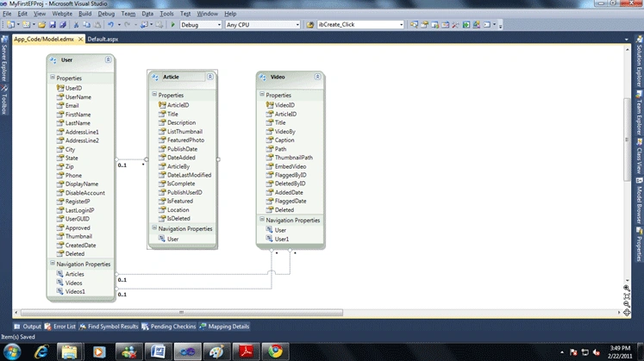
Task: Click the Cut scissors icon
Action: [76, 25]
